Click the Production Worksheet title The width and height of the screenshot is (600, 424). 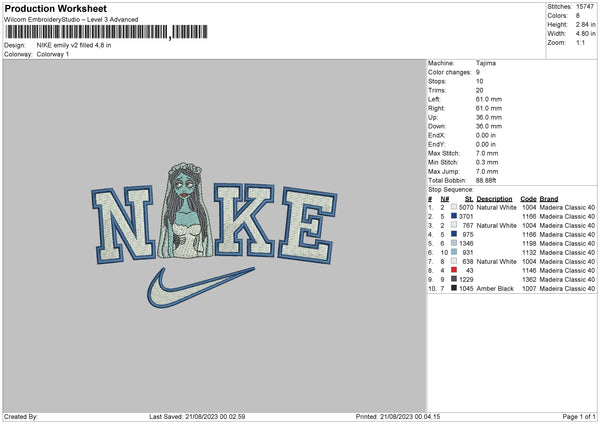pyautogui.click(x=55, y=8)
